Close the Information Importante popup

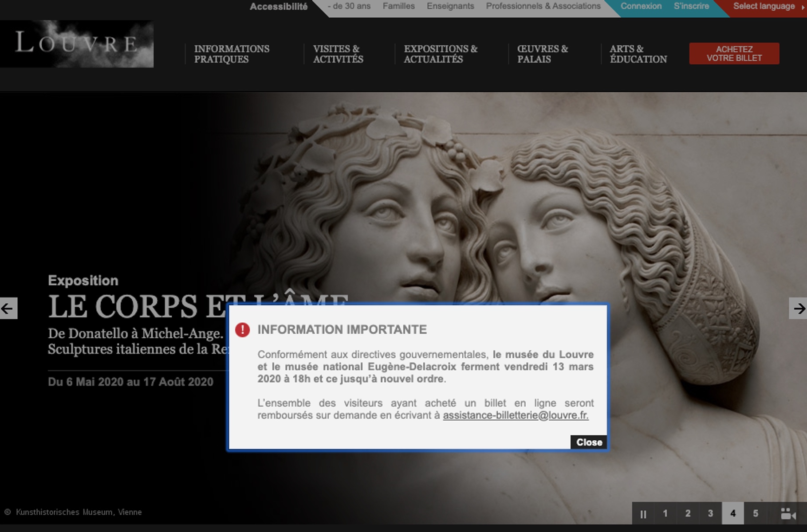pos(589,442)
